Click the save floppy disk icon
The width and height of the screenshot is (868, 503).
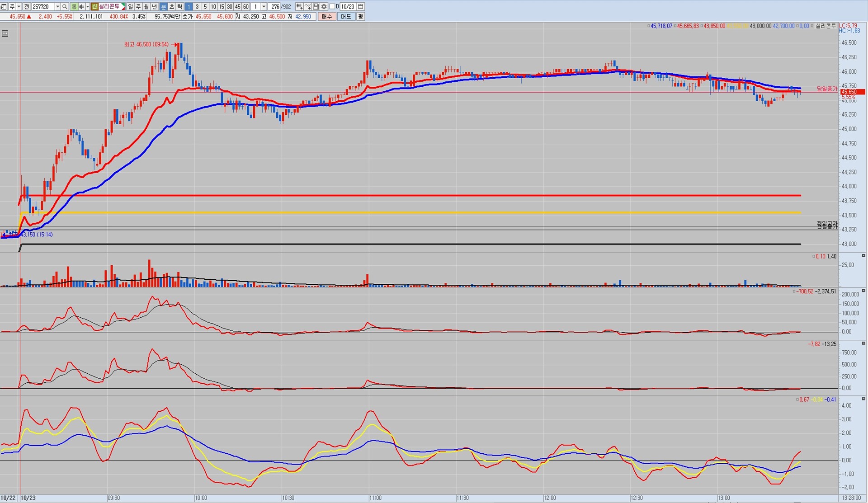(316, 7)
